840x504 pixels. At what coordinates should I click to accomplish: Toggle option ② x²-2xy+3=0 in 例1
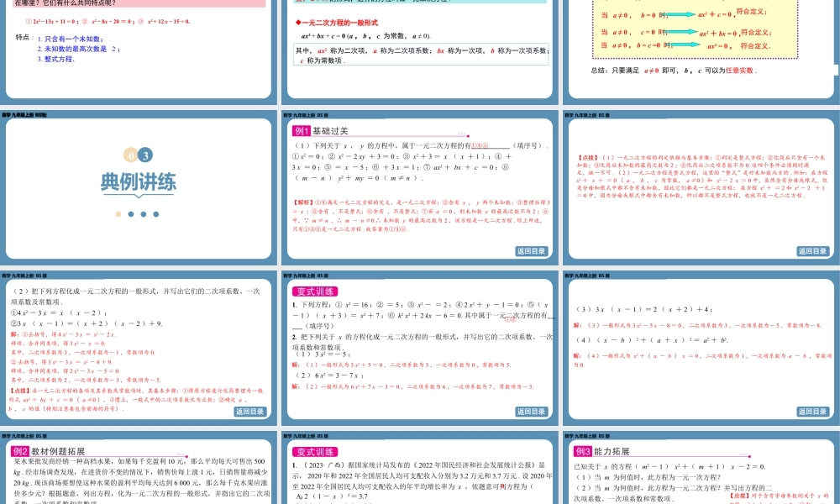coord(330,155)
